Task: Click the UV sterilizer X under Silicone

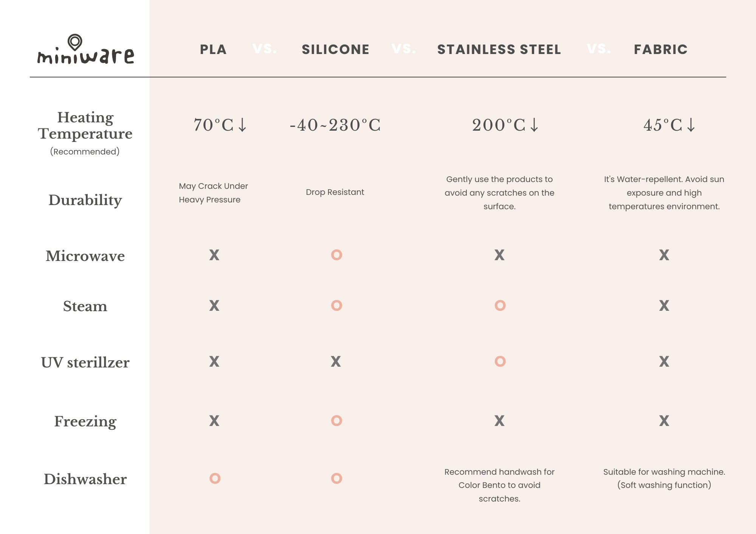Action: pyautogui.click(x=336, y=361)
